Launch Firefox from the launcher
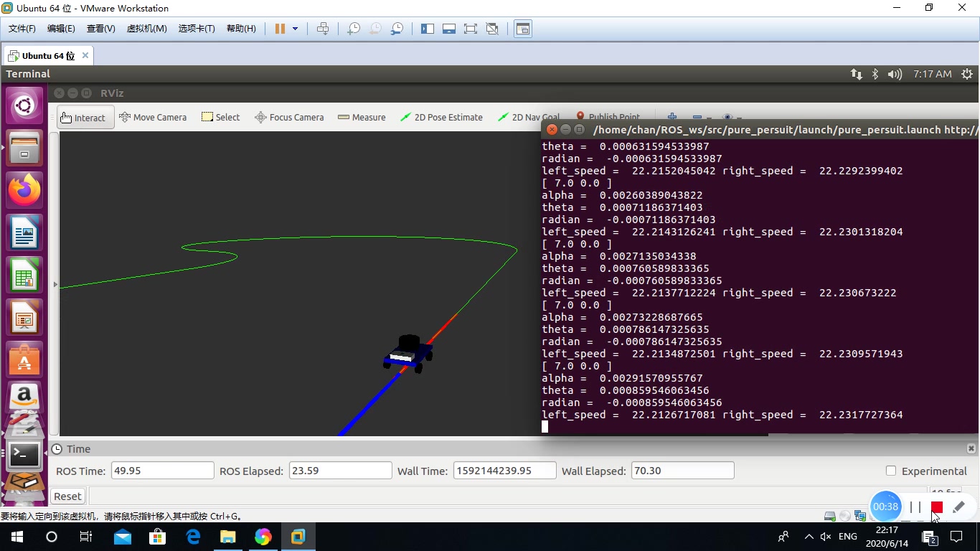Image resolution: width=980 pixels, height=551 pixels. (x=24, y=190)
